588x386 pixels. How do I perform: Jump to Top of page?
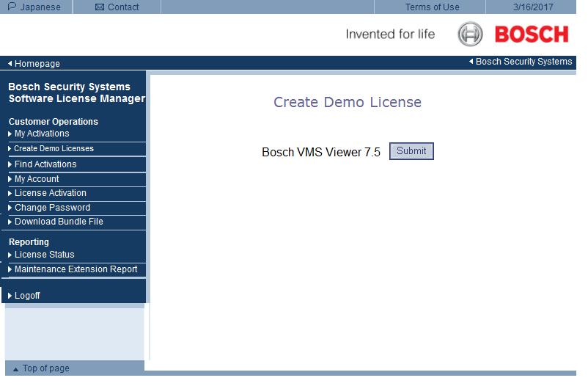coord(45,368)
